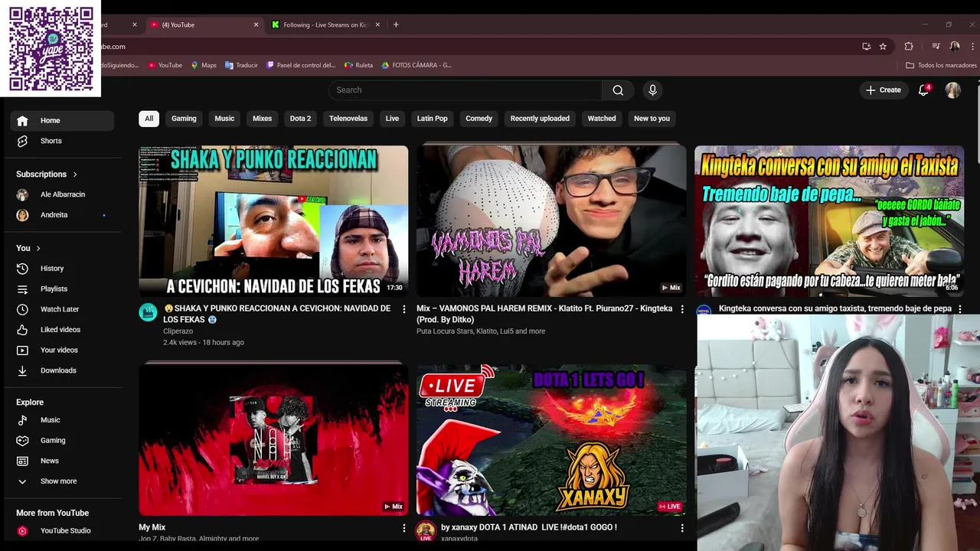Close the YouTube browser tab
This screenshot has height=551, width=980.
pyautogui.click(x=256, y=24)
